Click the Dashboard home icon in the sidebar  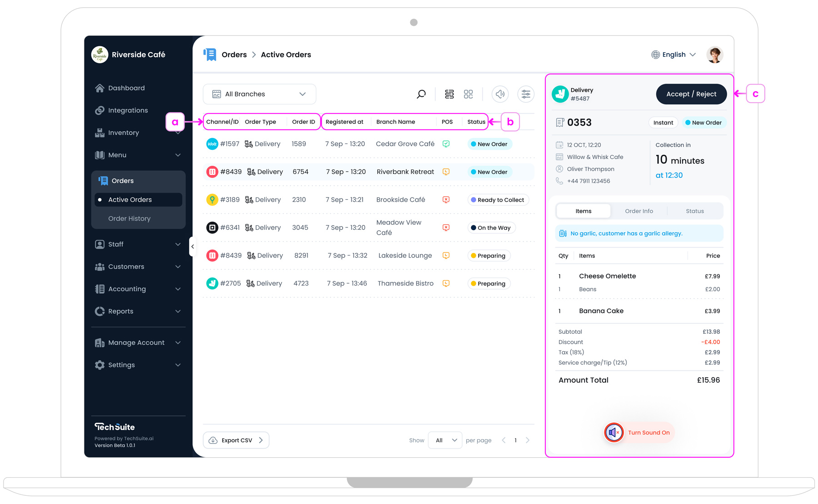click(100, 88)
